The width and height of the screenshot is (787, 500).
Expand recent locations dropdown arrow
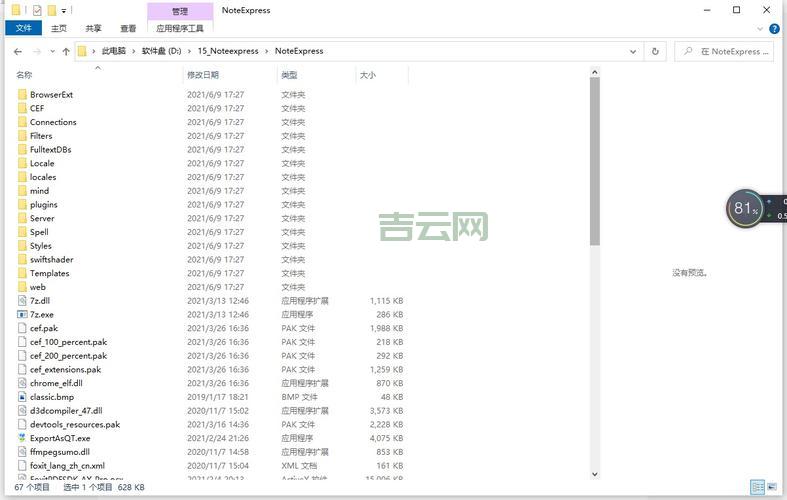click(52, 51)
